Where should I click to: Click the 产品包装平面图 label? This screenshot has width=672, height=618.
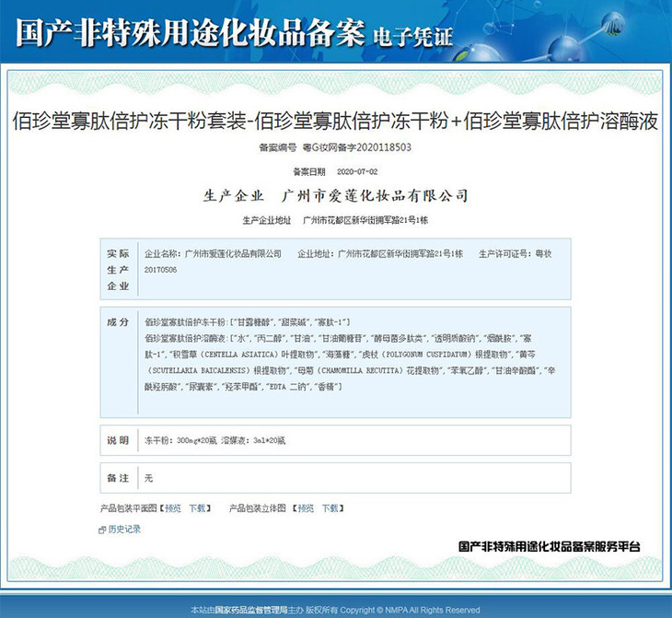(x=129, y=508)
